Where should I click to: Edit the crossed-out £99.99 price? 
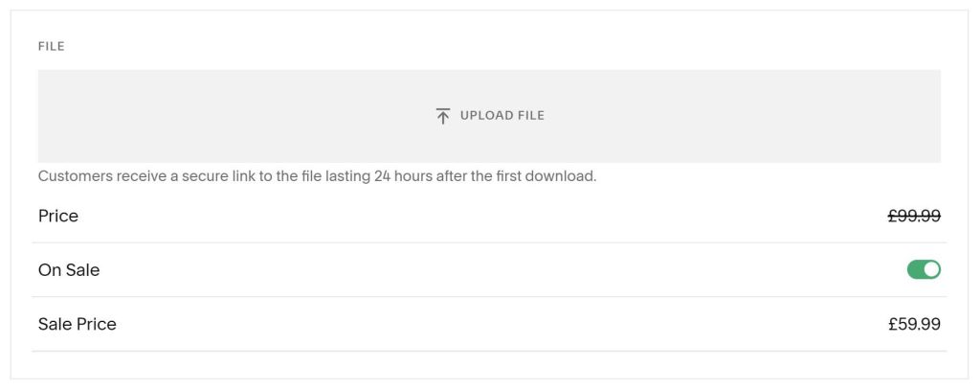(x=914, y=216)
